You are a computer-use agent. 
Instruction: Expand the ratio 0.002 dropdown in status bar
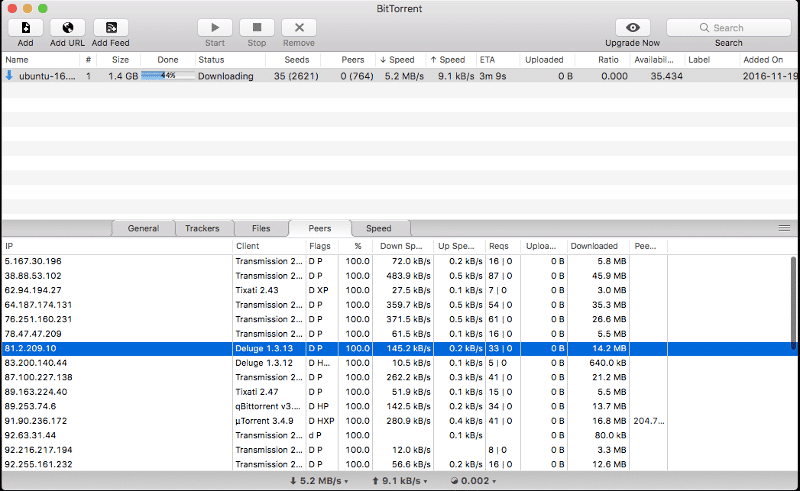coord(474,481)
